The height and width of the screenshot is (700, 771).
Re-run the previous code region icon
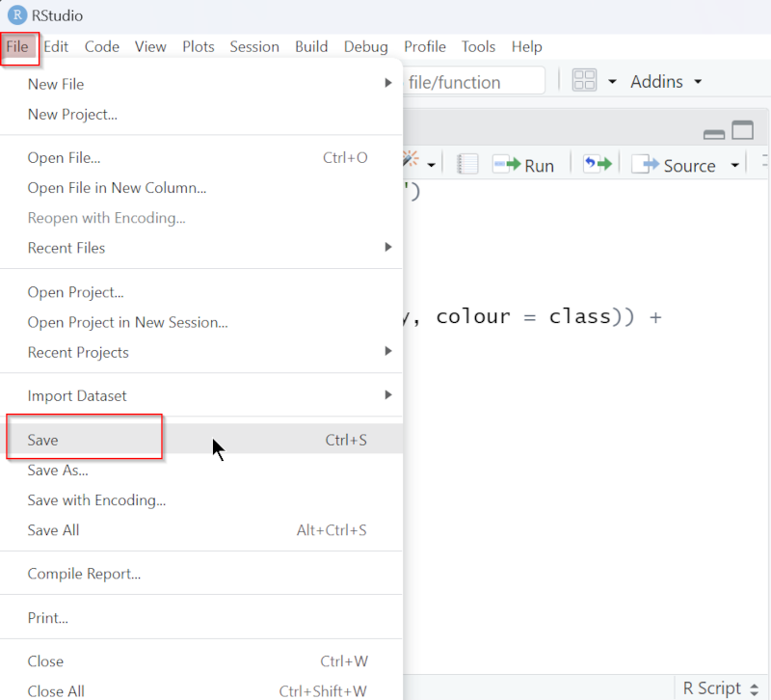(595, 165)
